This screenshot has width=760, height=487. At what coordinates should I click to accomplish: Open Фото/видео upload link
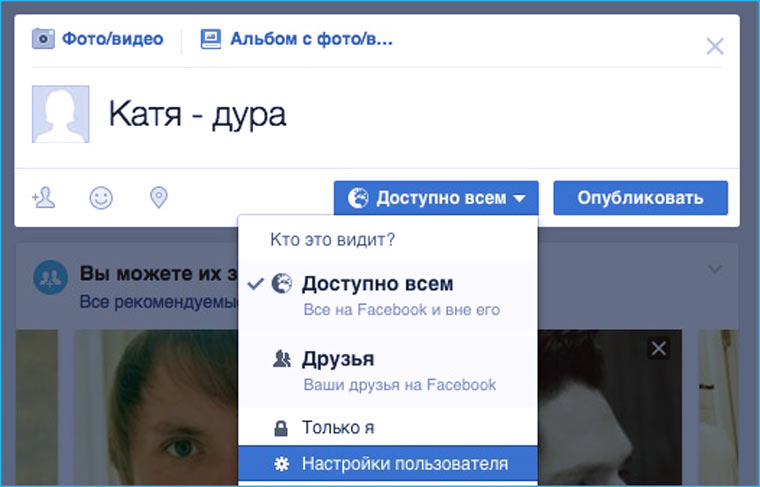click(x=112, y=39)
